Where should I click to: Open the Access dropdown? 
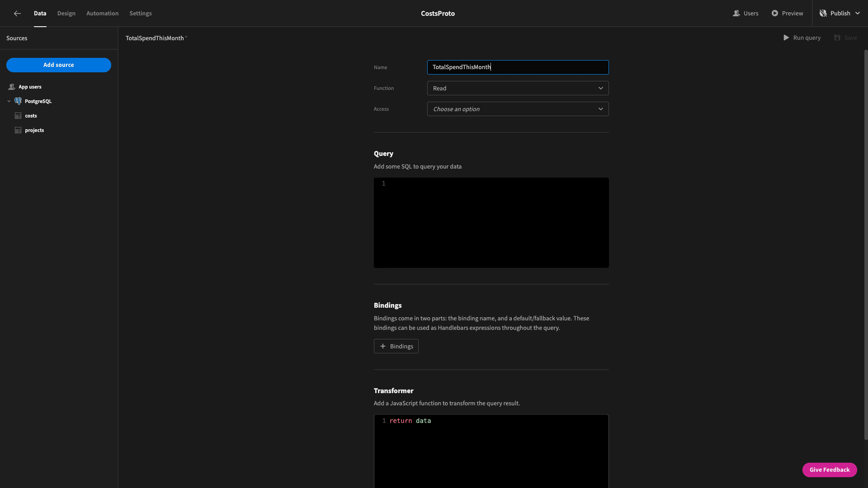518,109
